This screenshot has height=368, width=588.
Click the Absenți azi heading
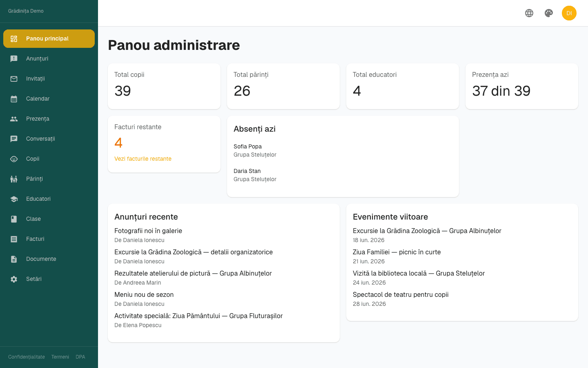click(254, 129)
